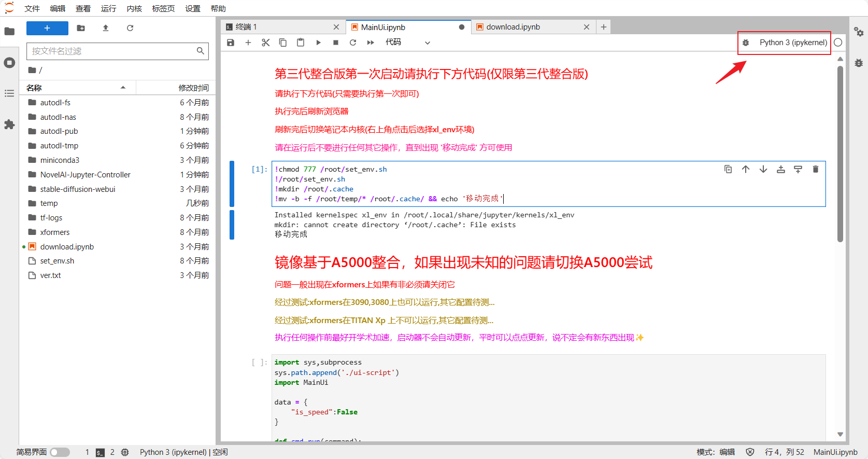
Task: Close the download.ipynb tab
Action: click(x=587, y=27)
